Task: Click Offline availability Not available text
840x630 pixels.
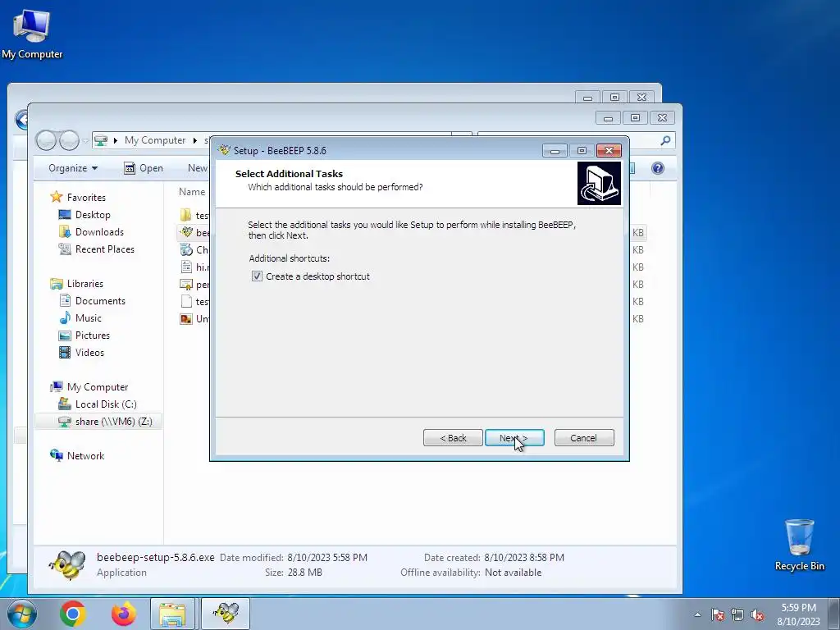Action: click(x=513, y=573)
